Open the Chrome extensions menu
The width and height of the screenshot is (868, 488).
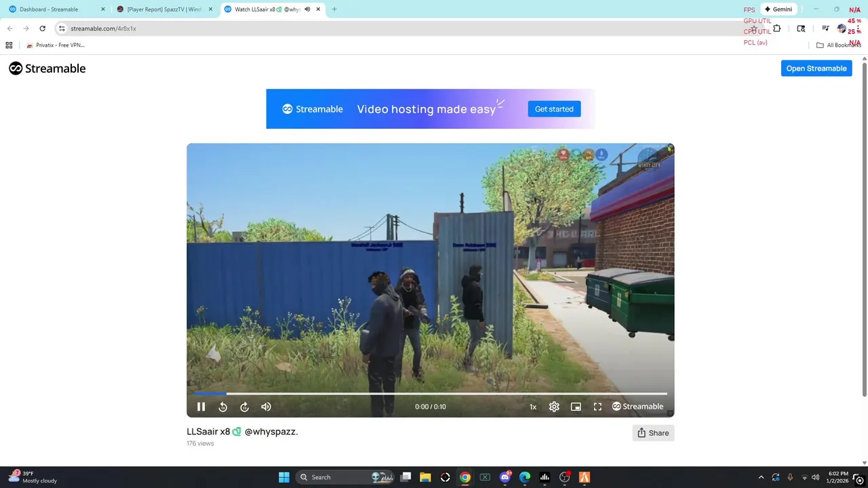coord(777,28)
